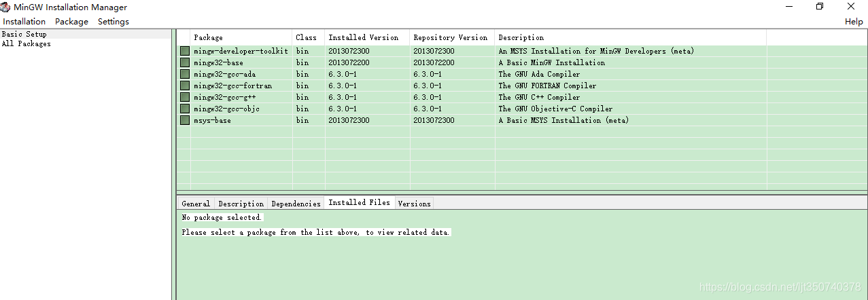
Task: Select the mingw32-gcc-g++ package name
Action: (x=224, y=97)
